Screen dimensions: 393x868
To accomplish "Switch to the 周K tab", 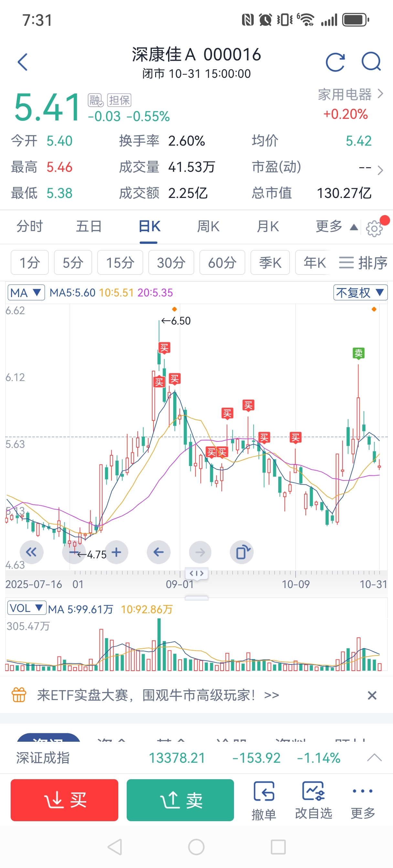I will pyautogui.click(x=208, y=226).
